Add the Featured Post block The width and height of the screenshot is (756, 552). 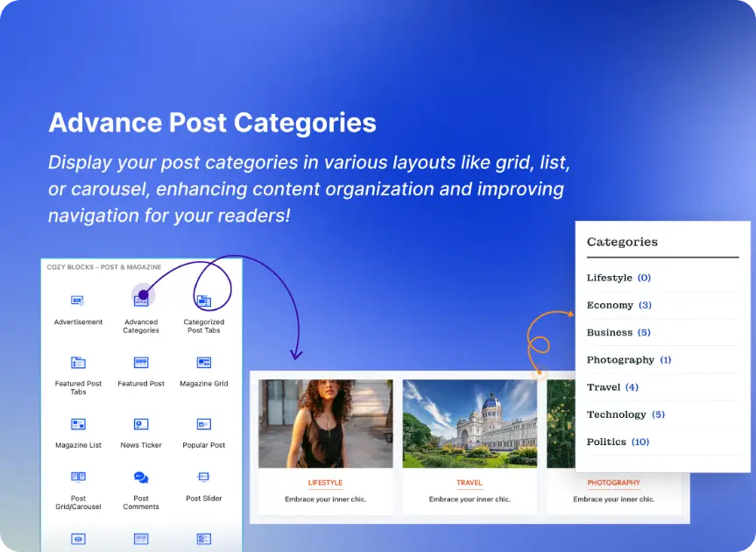tap(141, 363)
